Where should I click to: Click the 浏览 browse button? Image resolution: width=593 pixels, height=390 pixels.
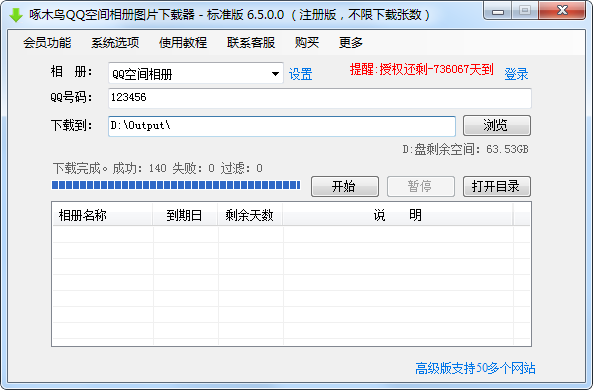(497, 126)
